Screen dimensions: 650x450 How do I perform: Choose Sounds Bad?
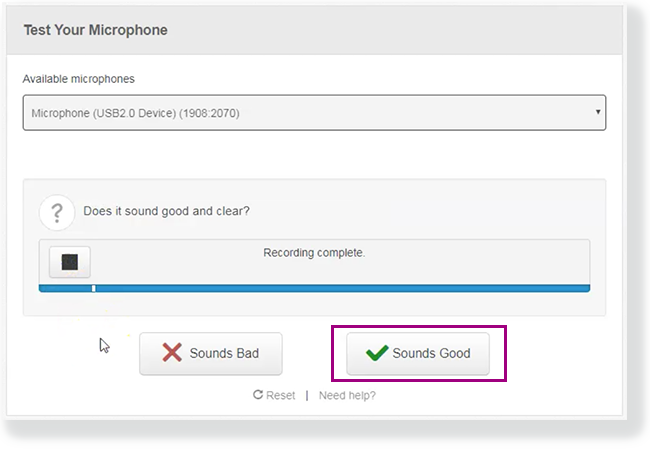tap(211, 354)
